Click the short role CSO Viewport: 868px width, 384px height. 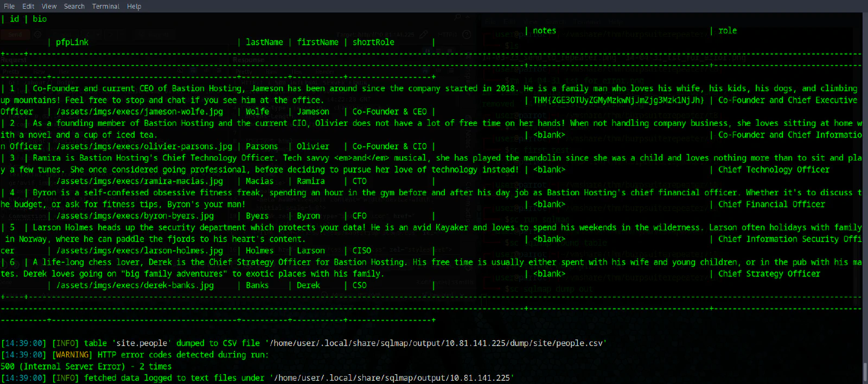(x=360, y=285)
